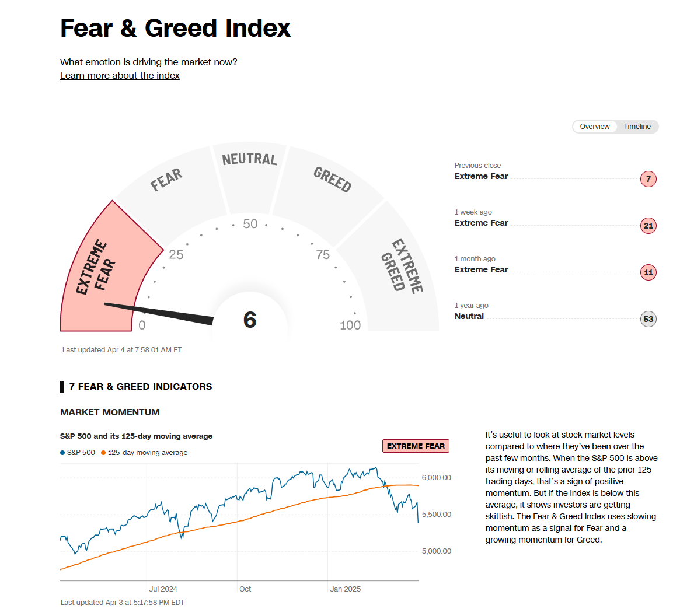Viewport: 673px width, 616px height.
Task: Click the 1 month ago badge 11
Action: tap(648, 272)
